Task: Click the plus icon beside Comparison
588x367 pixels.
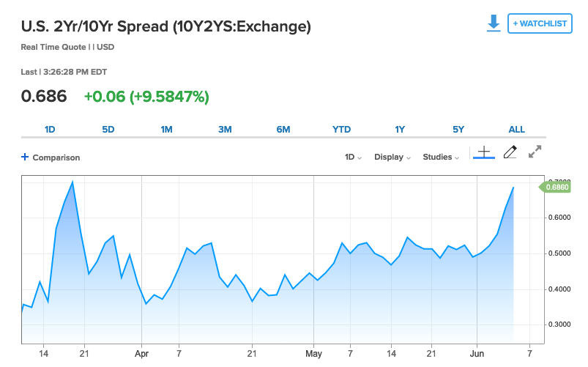Action: pyautogui.click(x=25, y=157)
